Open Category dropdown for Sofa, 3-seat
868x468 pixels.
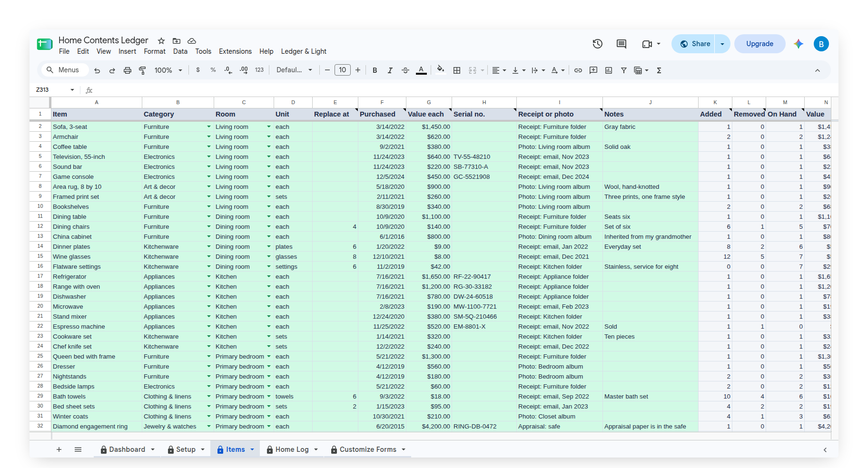[x=209, y=127]
